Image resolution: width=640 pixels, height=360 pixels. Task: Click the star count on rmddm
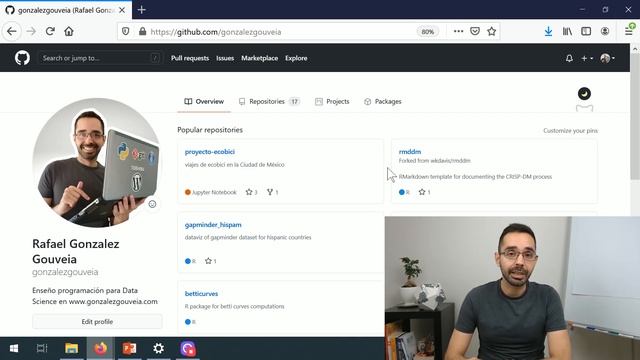pos(424,192)
